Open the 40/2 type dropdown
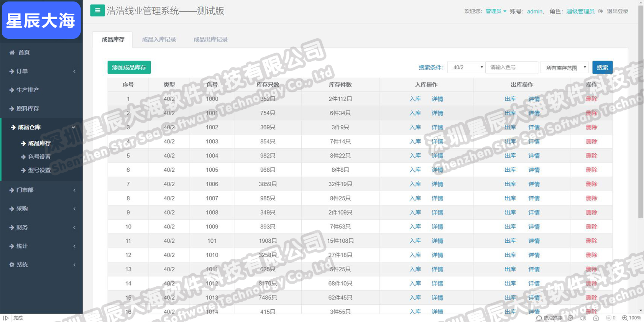The image size is (644, 322). coord(467,67)
